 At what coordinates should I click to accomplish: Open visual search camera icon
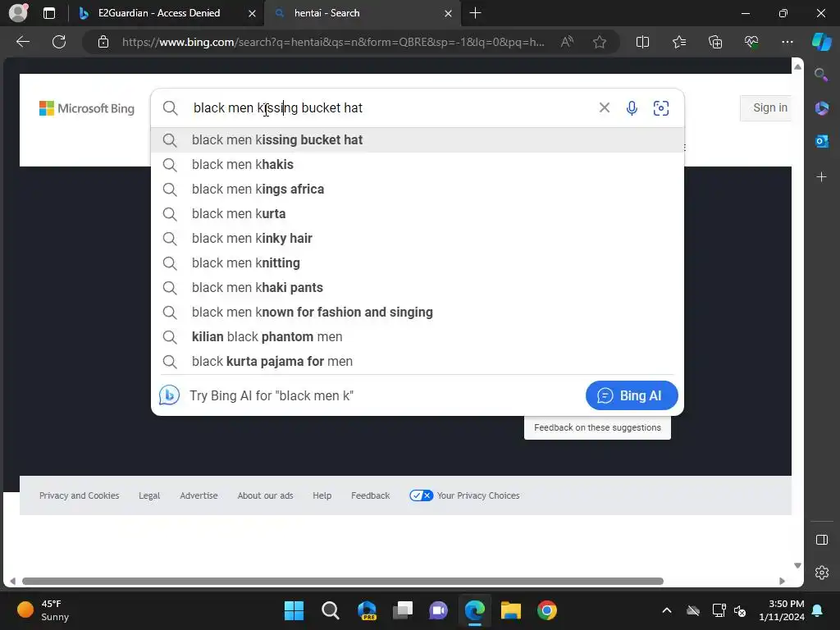click(x=660, y=108)
